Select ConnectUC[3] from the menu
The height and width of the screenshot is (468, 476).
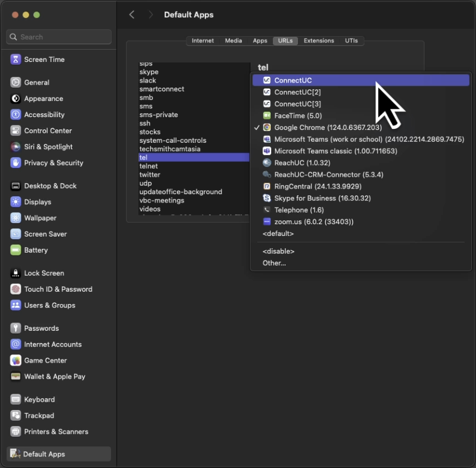360,104
